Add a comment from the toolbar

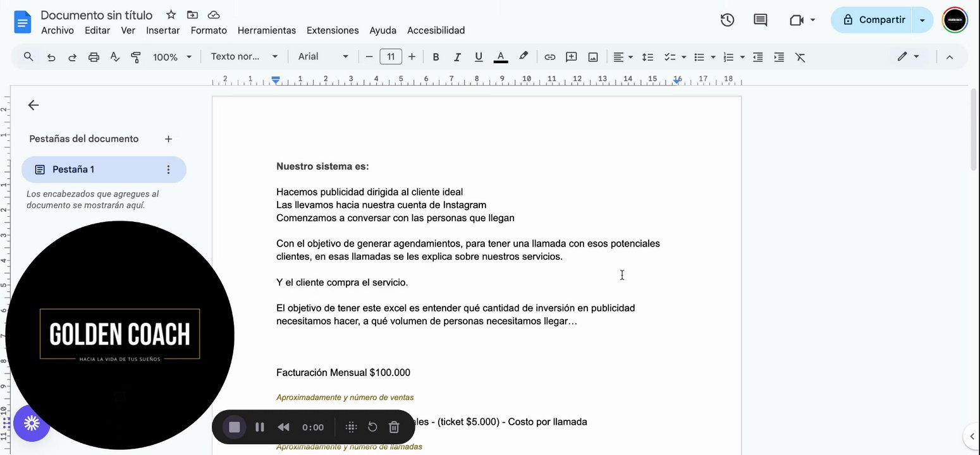point(572,57)
